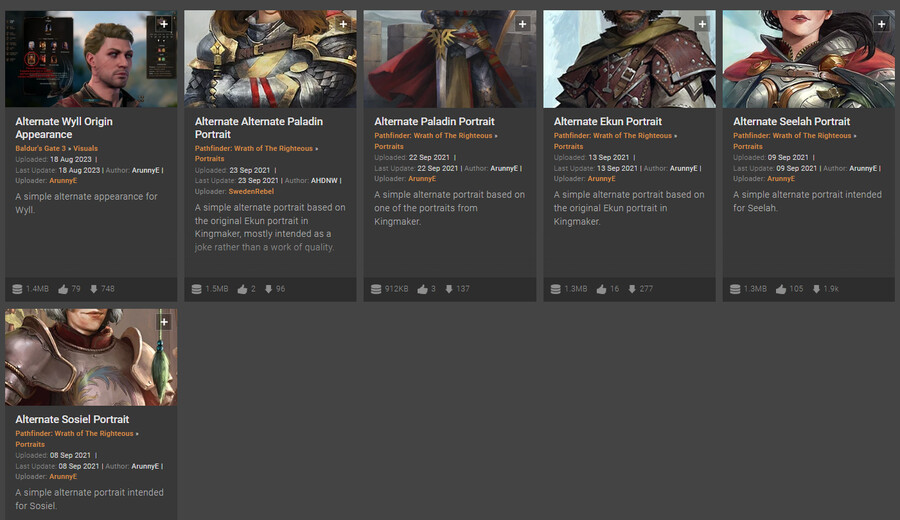Click the download icon beside 748
The height and width of the screenshot is (520, 900).
pyautogui.click(x=94, y=289)
